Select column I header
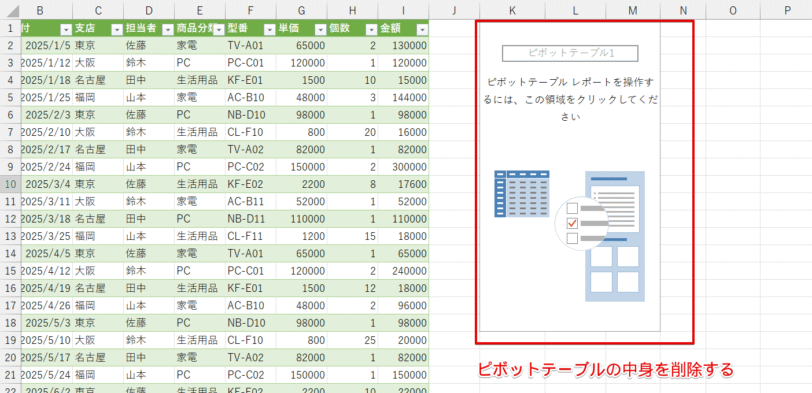This screenshot has height=393, width=812. (403, 9)
